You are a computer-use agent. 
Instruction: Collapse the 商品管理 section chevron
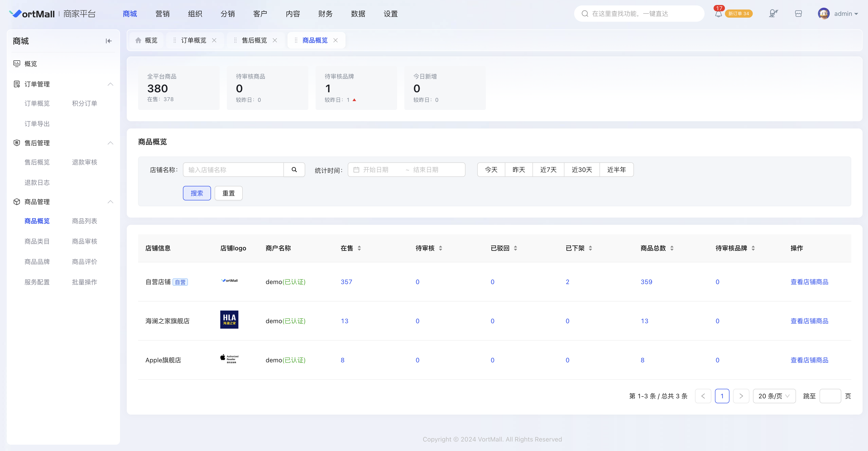[x=110, y=202]
